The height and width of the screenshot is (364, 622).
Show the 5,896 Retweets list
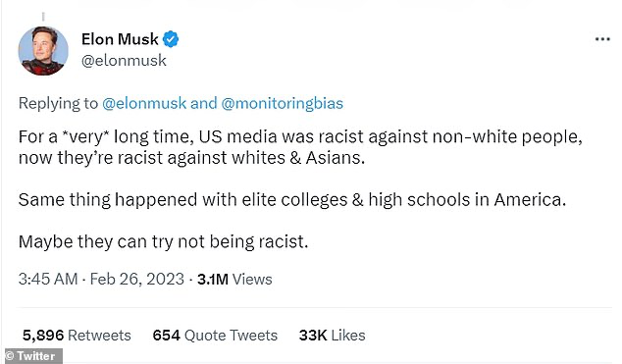[77, 336]
